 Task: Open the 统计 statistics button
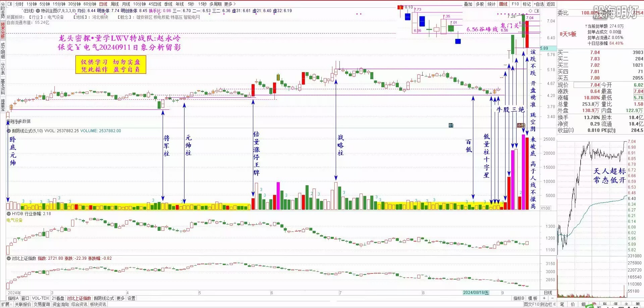[491, 4]
